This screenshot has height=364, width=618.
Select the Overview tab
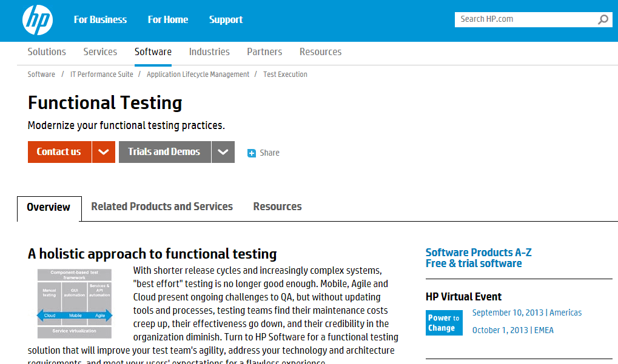[x=49, y=207]
